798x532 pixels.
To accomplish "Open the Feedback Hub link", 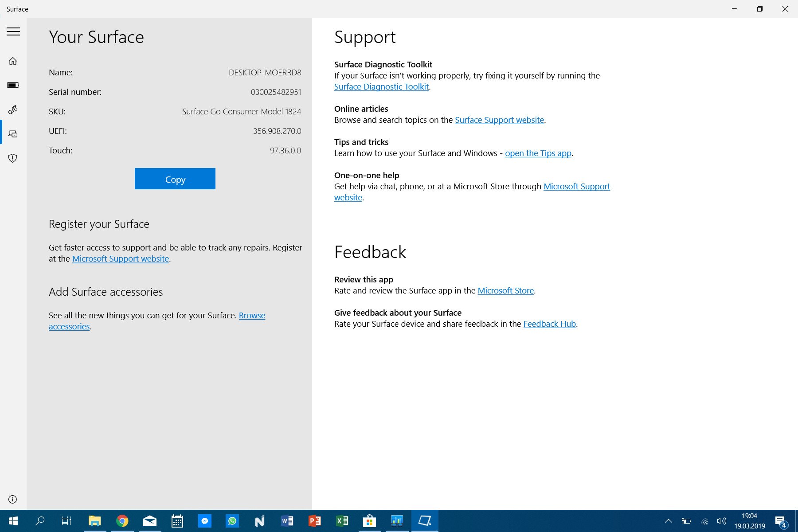I will [550, 324].
